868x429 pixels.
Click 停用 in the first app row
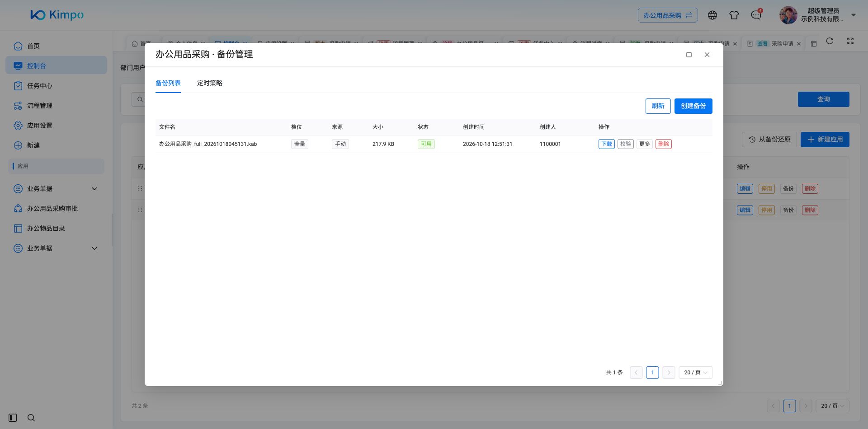[x=767, y=189]
